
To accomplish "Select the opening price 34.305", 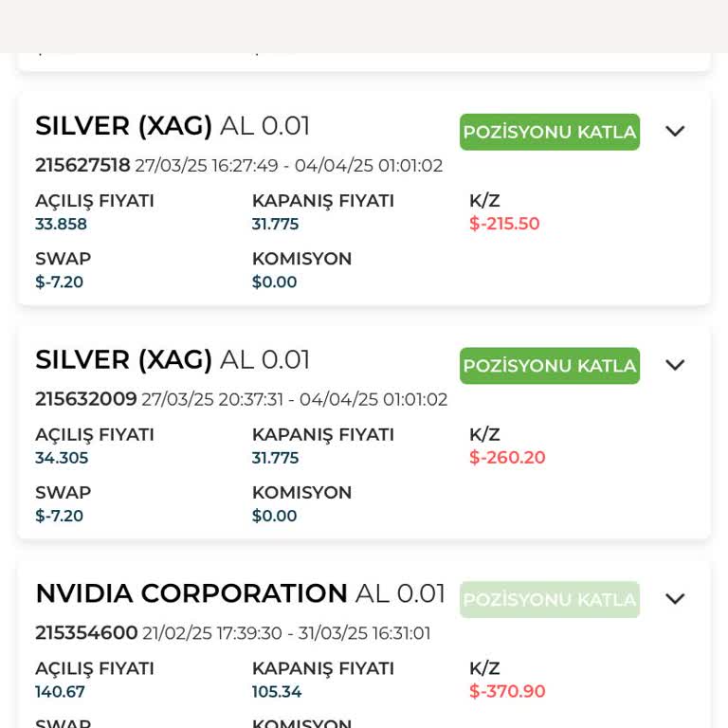I will [x=62, y=458].
